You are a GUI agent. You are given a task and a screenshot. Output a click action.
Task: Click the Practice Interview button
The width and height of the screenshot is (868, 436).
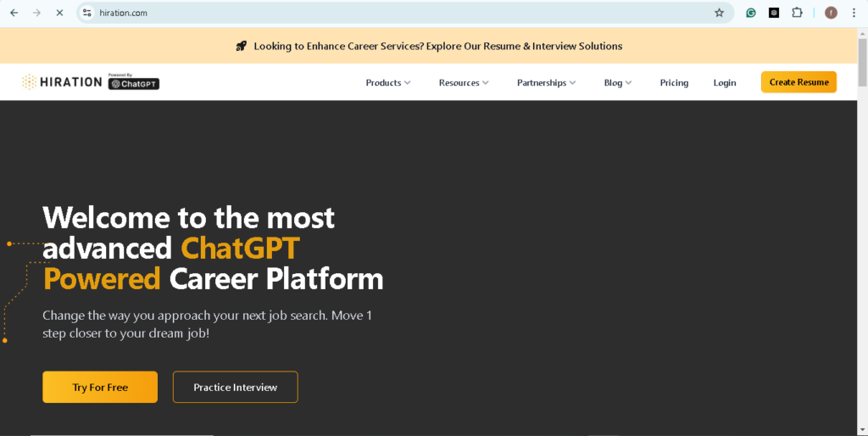click(236, 388)
